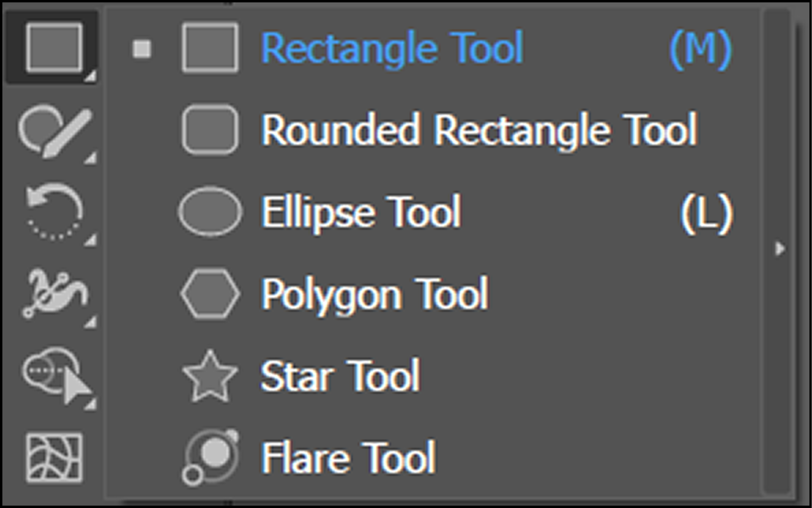The height and width of the screenshot is (508, 812).
Task: Open the Shaper tool's flyout corner triangle
Action: (x=91, y=158)
